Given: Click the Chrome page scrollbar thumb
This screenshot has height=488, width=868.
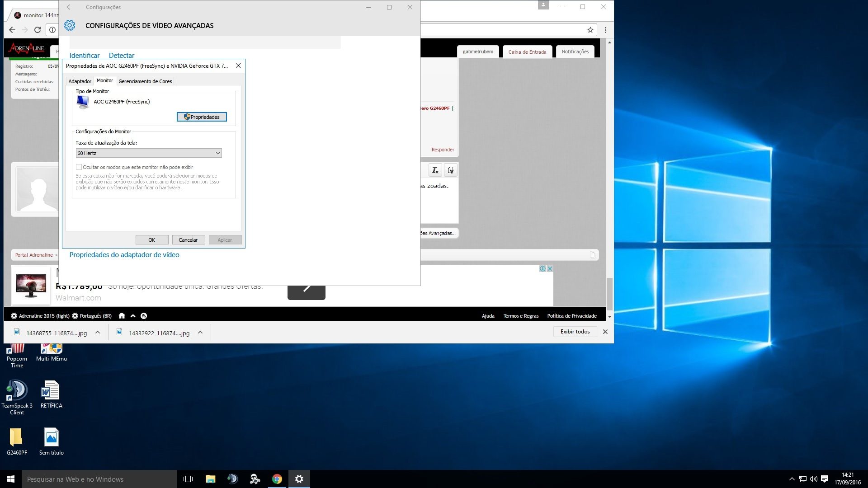Looking at the screenshot, I should 609,294.
